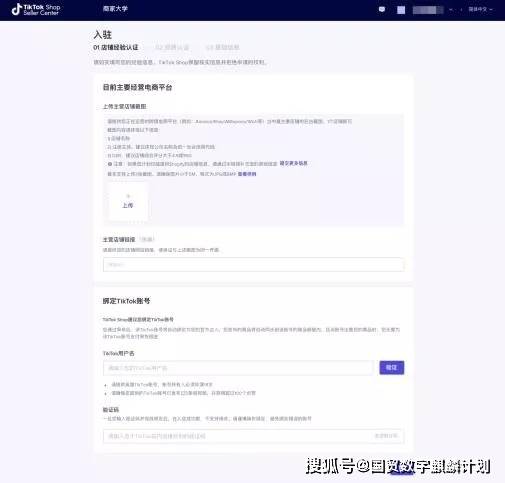Open 商家大学 in the top navigation

(115, 9)
